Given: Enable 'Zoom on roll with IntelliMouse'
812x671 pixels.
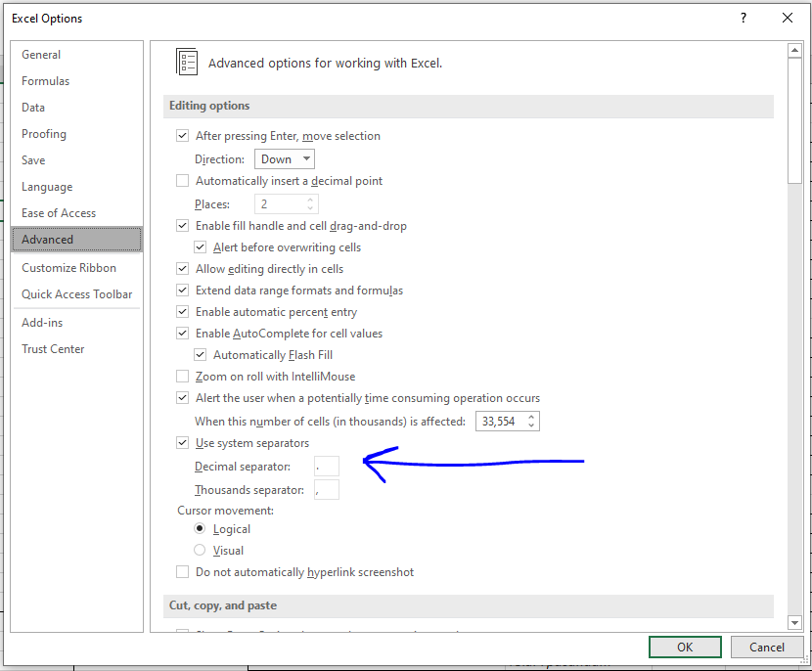Looking at the screenshot, I should [x=182, y=377].
